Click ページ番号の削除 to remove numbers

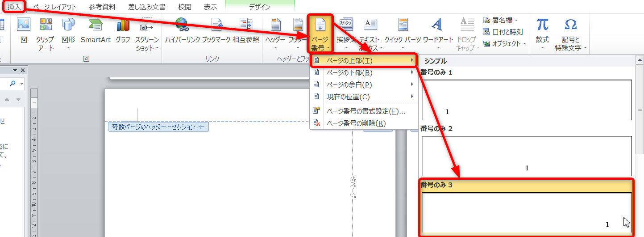pos(356,123)
